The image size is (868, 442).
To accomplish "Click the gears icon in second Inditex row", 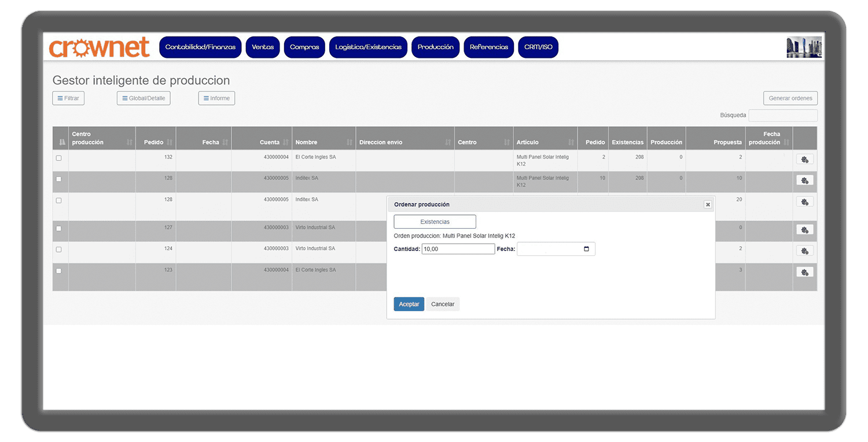I will pos(804,202).
